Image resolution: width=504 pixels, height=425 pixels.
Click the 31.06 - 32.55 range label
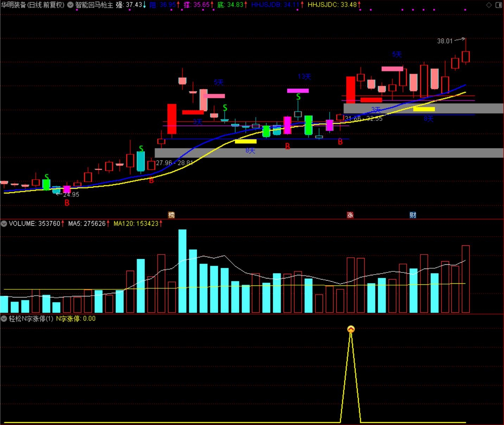[363, 119]
